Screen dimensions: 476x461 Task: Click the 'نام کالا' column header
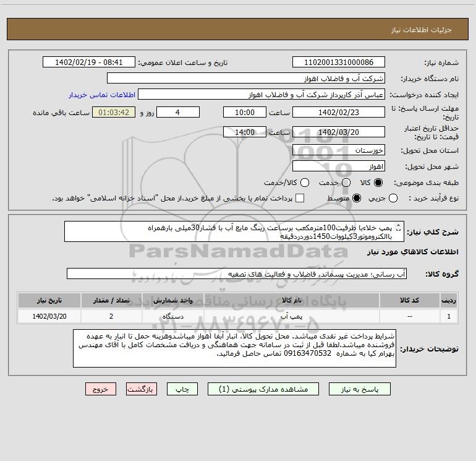point(292,300)
